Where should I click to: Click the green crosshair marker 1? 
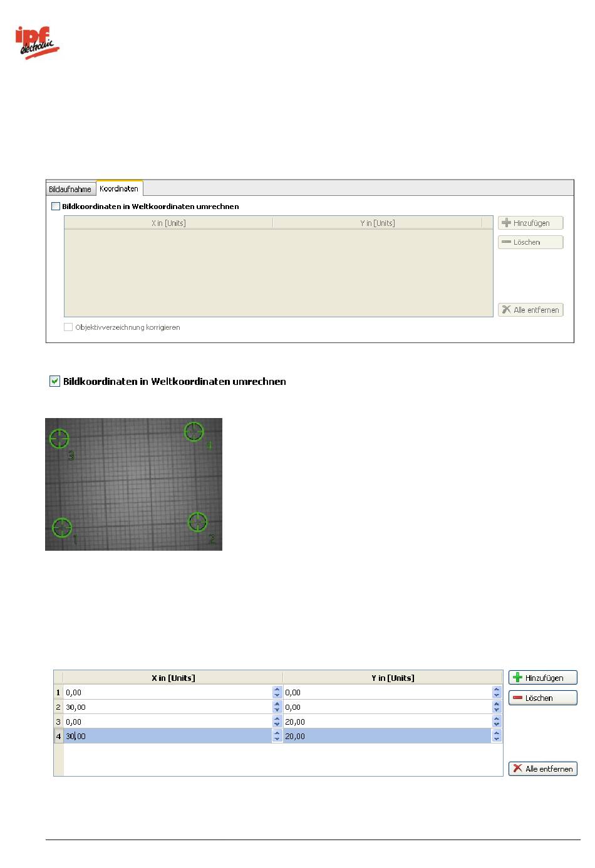pos(62,528)
